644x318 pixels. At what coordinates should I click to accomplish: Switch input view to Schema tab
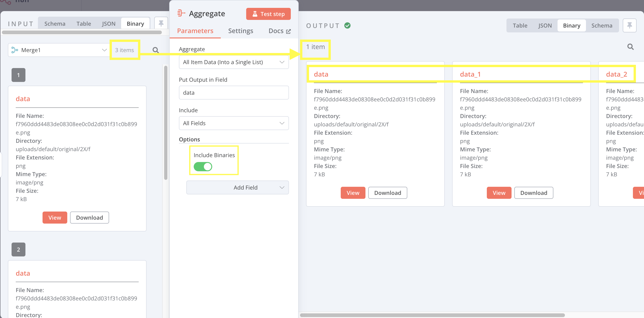[55, 24]
